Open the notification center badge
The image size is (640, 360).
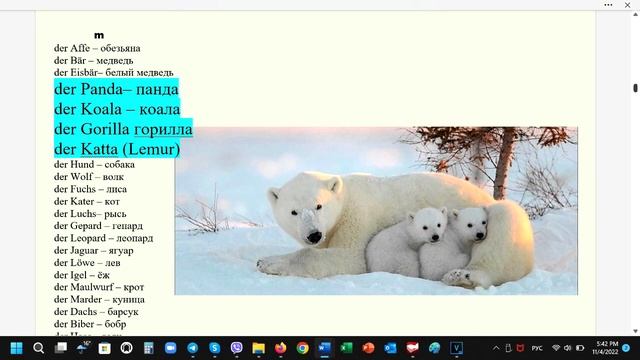[x=626, y=348]
